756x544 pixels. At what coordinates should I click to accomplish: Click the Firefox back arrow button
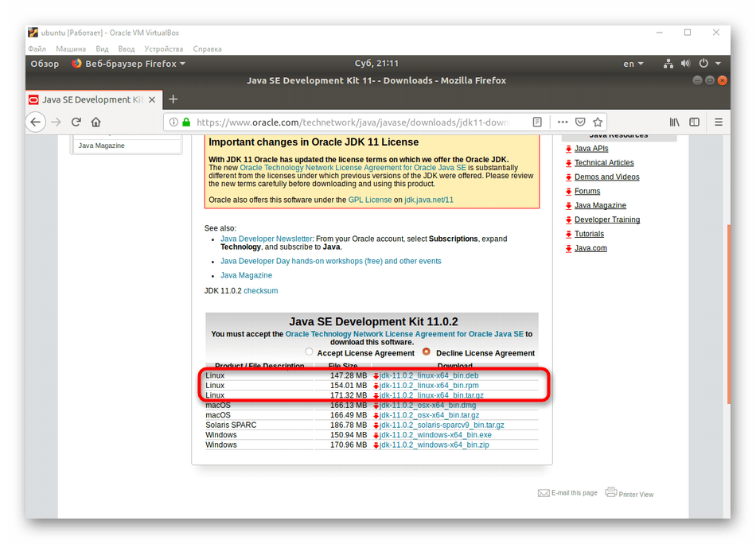pos(36,122)
